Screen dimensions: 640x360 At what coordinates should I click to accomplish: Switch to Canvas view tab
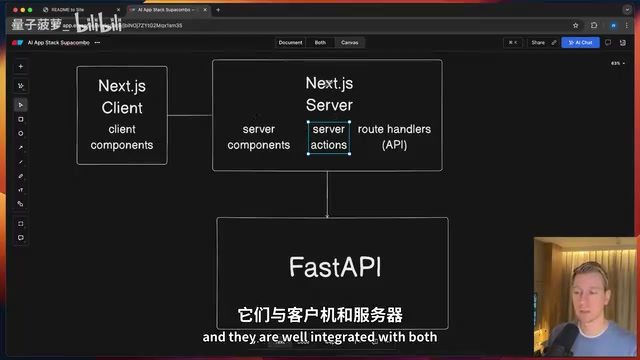[349, 42]
